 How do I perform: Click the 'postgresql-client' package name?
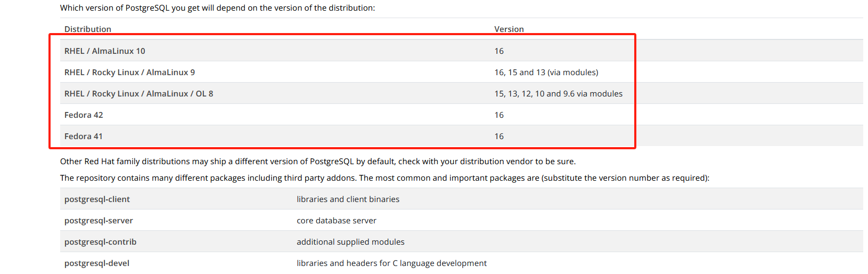97,199
